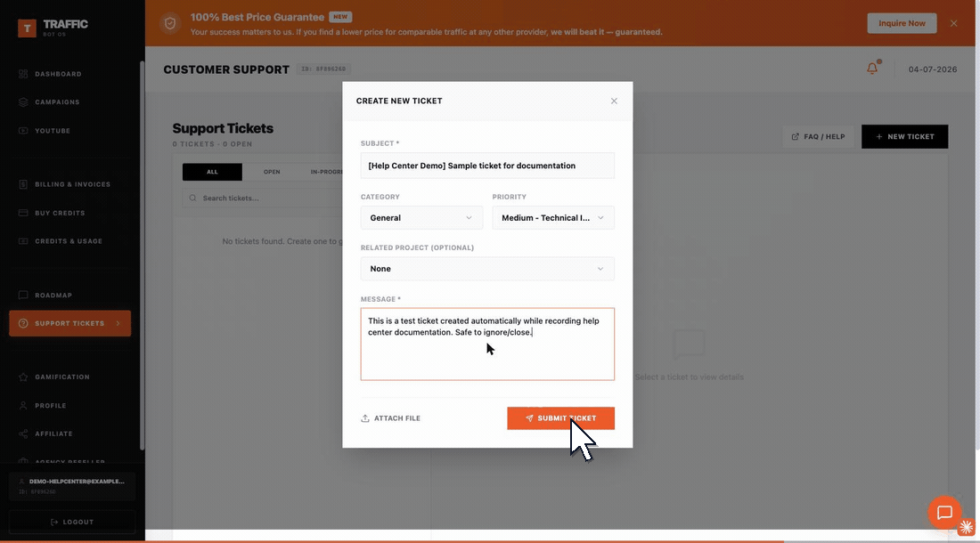This screenshot has height=543, width=980.
Task: Click the customer ID badge beside Customer Support
Action: (323, 69)
